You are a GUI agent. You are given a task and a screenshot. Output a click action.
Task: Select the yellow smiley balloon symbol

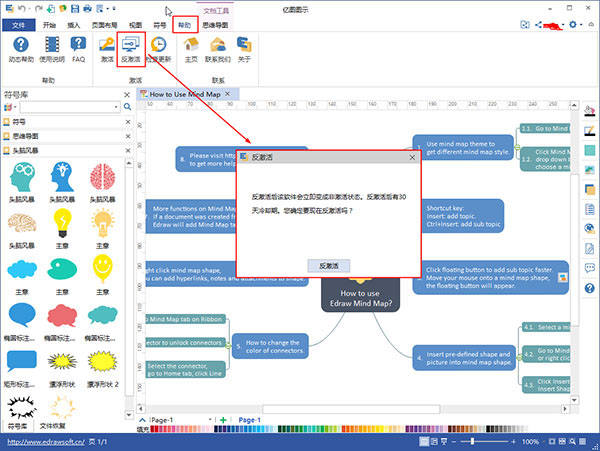(x=102, y=269)
